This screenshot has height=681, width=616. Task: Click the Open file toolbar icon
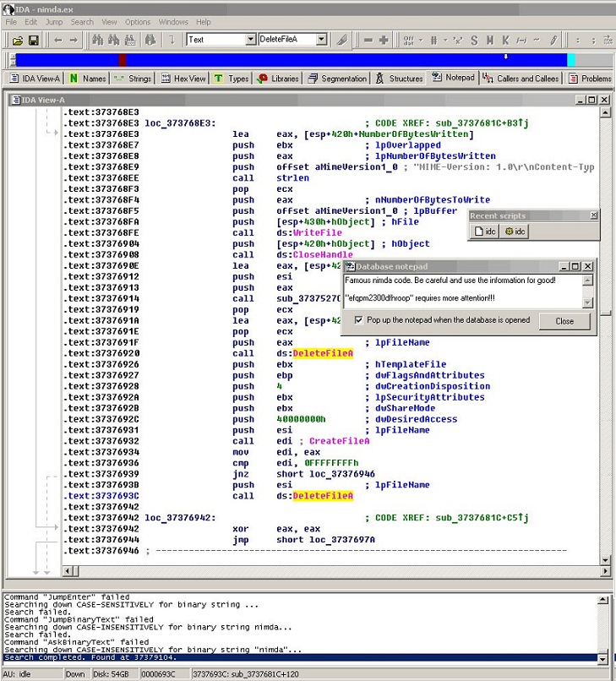(x=17, y=40)
